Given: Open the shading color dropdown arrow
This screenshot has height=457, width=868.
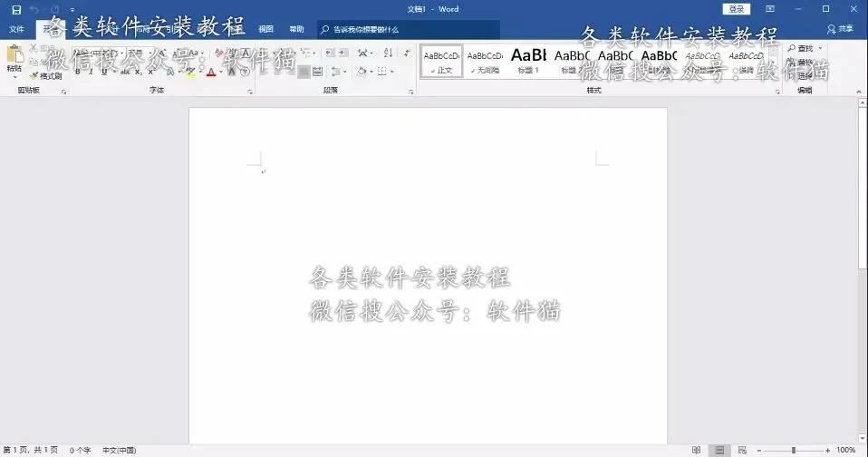Looking at the screenshot, I should tap(371, 72).
